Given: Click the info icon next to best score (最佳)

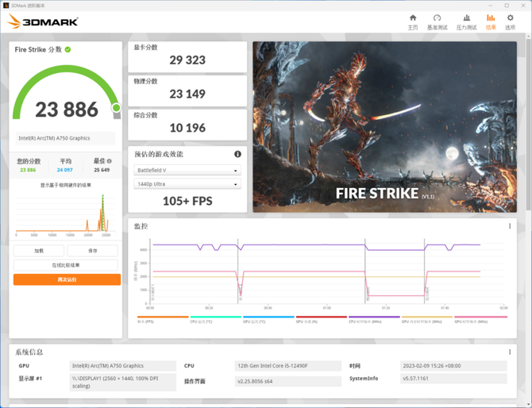Looking at the screenshot, I should pos(108,161).
